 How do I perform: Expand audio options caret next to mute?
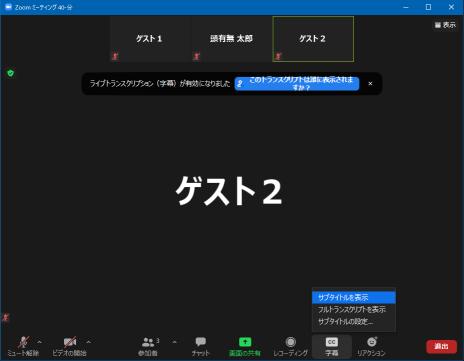pyautogui.click(x=40, y=342)
